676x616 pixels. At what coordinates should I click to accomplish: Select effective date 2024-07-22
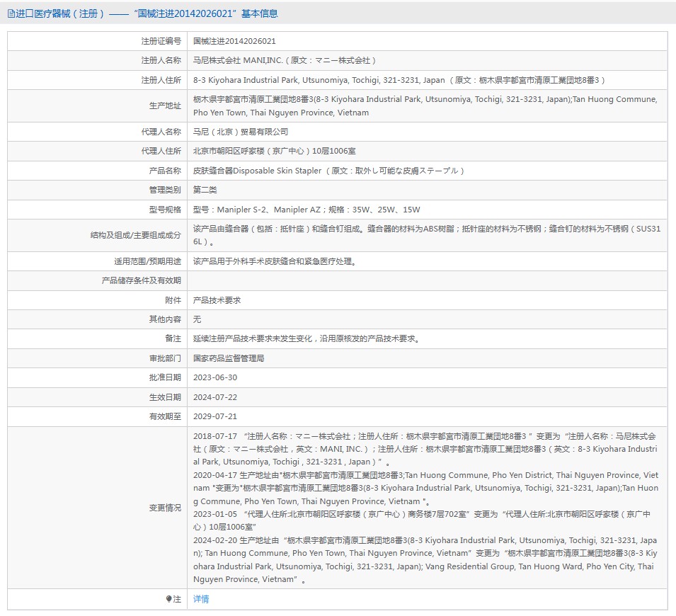tap(215, 397)
